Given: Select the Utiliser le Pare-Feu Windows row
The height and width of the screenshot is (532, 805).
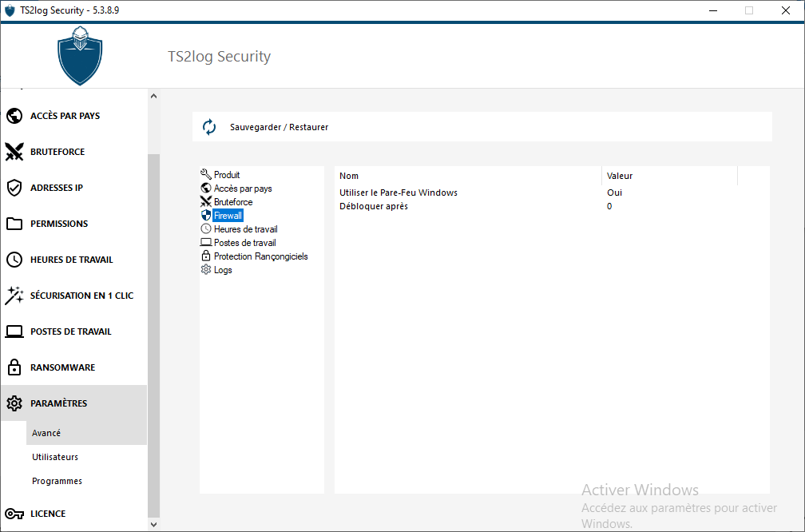Looking at the screenshot, I should 552,193.
